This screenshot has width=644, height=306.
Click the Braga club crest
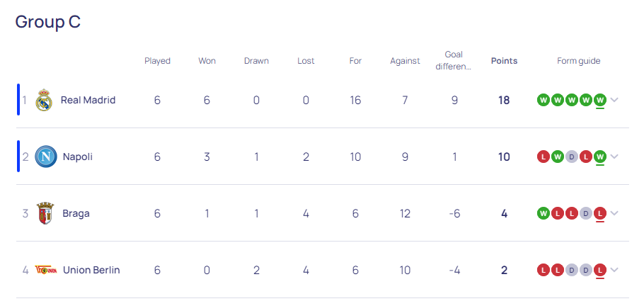(45, 213)
